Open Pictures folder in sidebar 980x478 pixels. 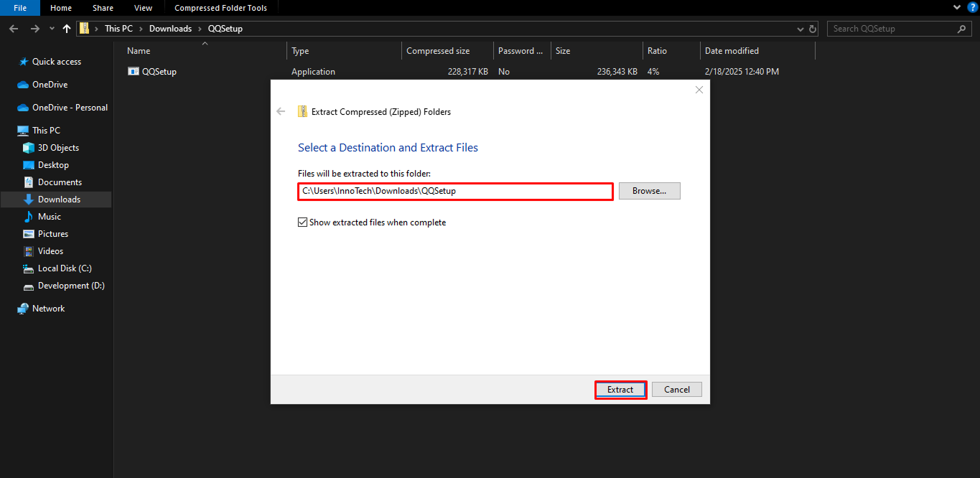53,234
